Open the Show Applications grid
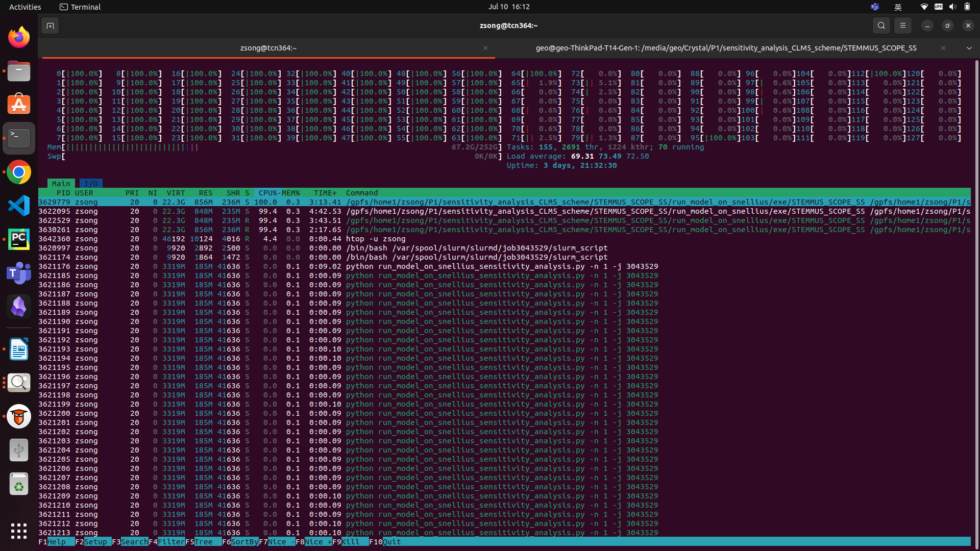980x551 pixels. click(x=18, y=532)
